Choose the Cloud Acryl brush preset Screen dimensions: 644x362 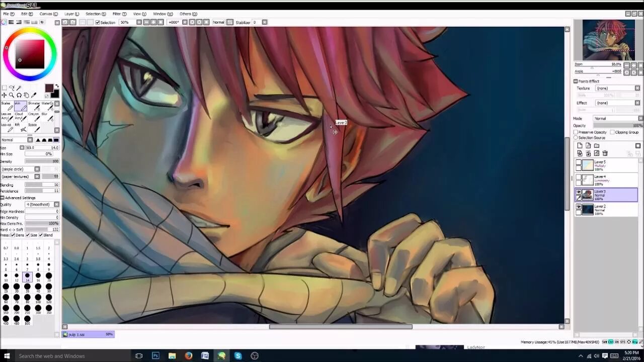21,117
